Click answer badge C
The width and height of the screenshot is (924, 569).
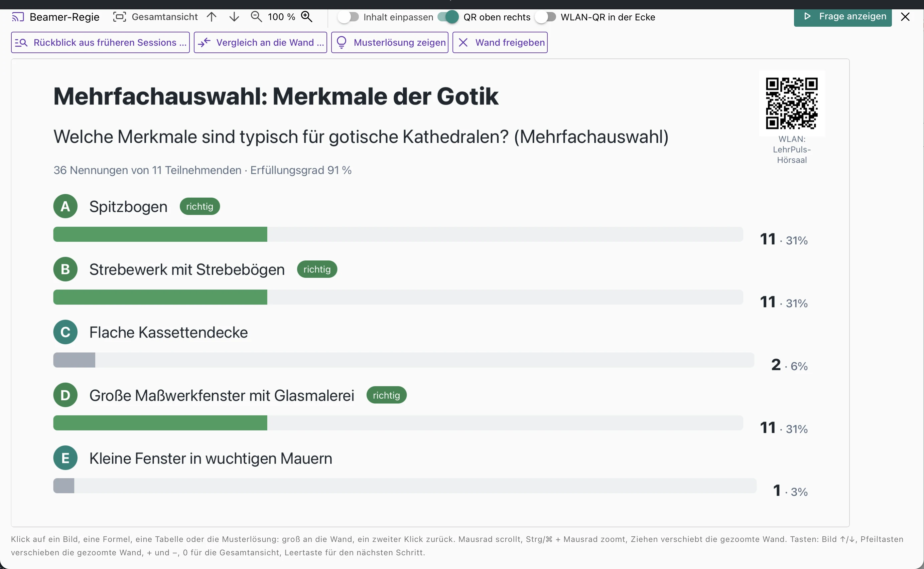tap(65, 332)
